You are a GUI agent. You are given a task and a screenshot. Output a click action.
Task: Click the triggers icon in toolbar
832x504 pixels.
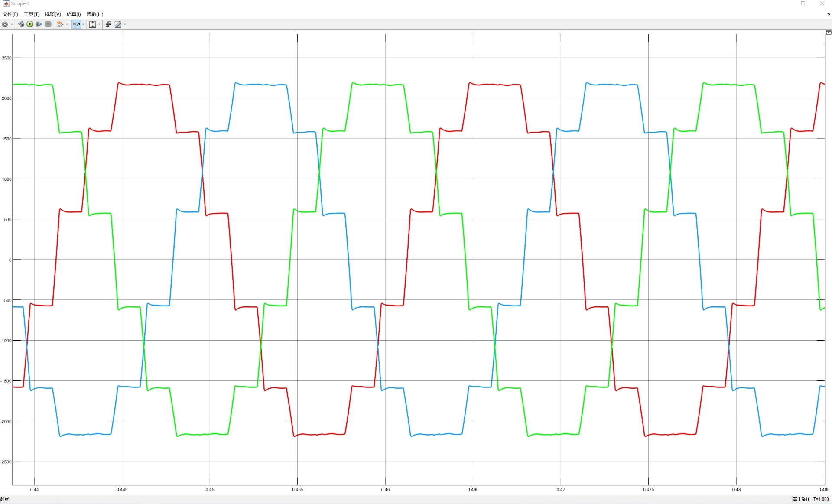[x=108, y=24]
